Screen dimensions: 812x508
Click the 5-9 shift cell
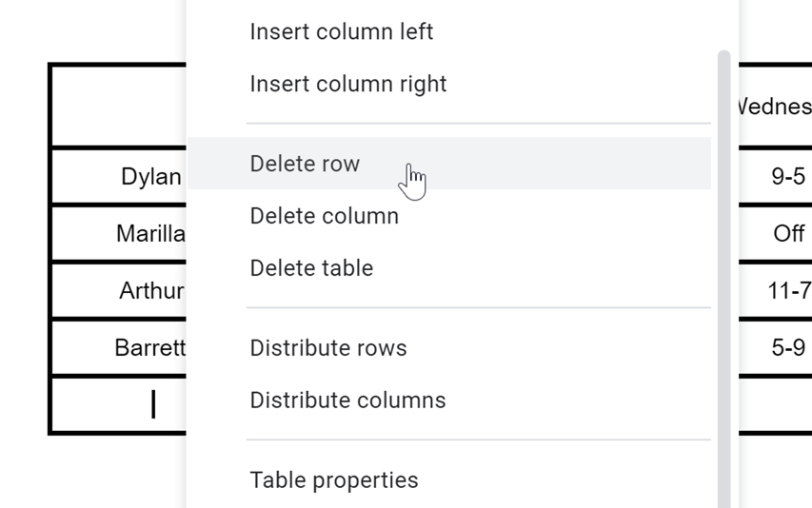pos(787,348)
